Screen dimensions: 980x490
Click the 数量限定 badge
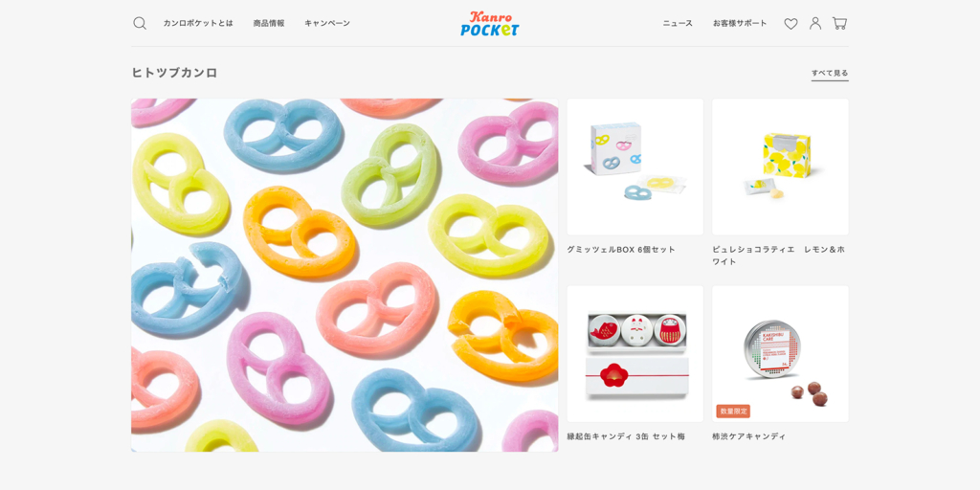point(733,412)
